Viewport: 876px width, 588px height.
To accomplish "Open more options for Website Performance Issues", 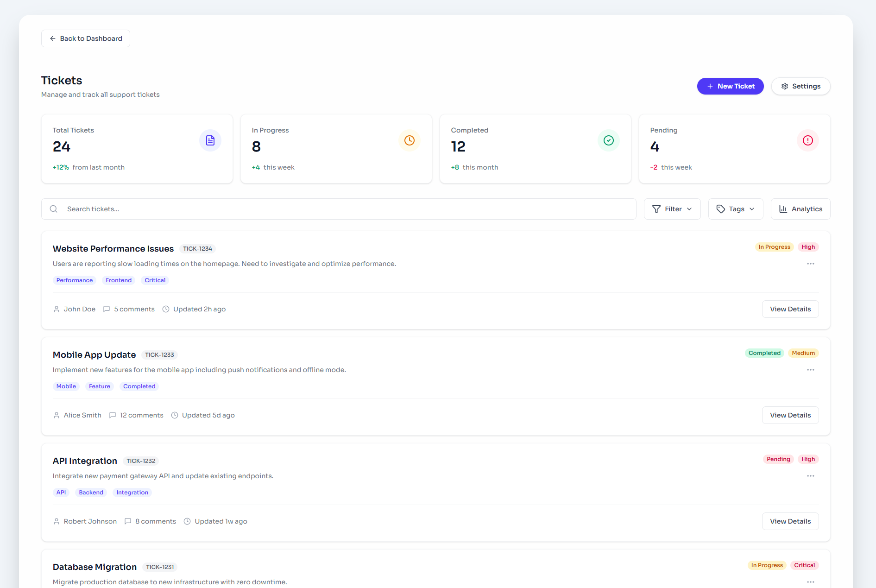I will tap(810, 264).
